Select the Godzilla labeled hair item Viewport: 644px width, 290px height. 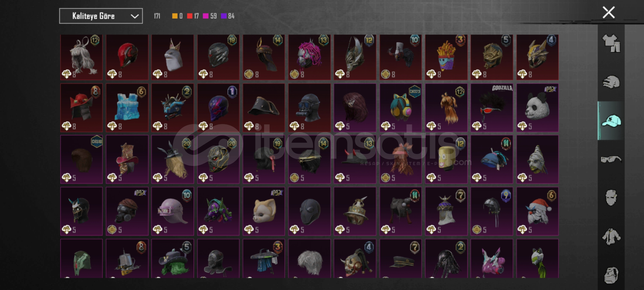pos(492,108)
